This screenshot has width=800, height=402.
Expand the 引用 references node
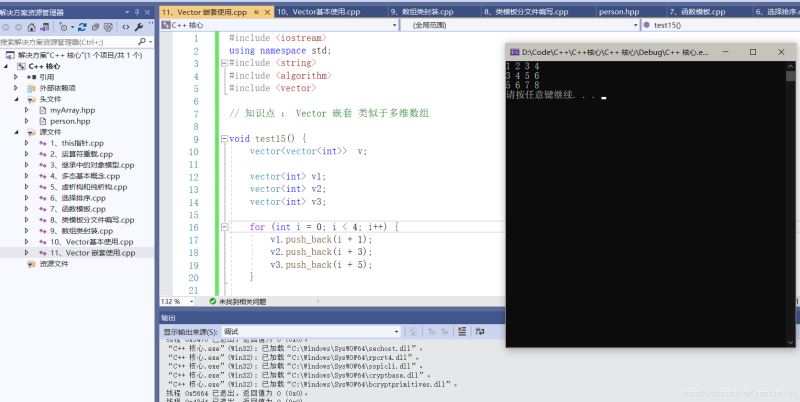click(16, 77)
